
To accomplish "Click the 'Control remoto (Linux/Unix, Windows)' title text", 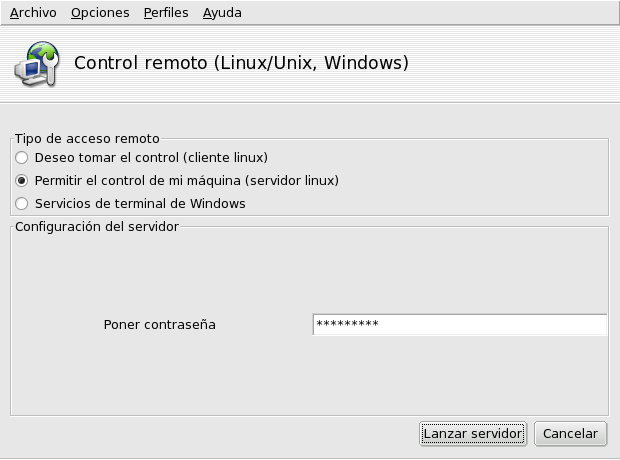I will [x=241, y=63].
